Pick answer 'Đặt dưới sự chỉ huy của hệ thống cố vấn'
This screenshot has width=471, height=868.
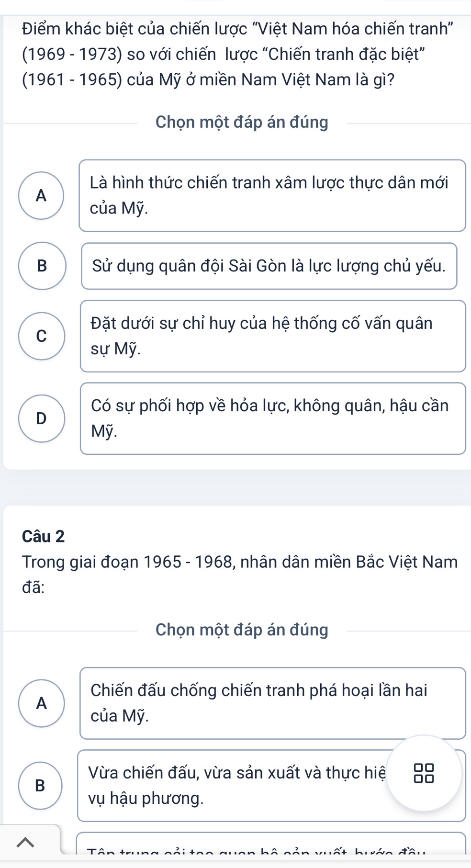(272, 336)
